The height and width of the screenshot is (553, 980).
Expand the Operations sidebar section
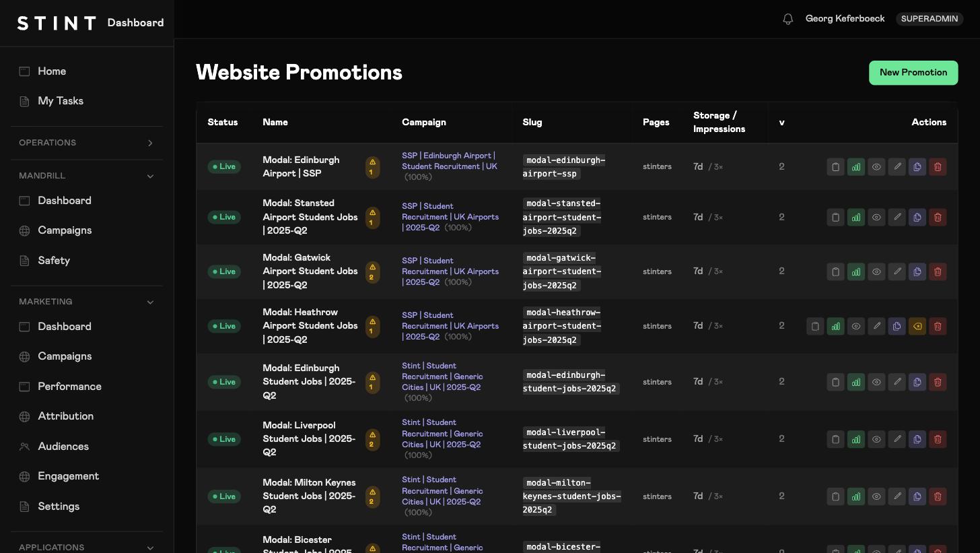click(87, 143)
